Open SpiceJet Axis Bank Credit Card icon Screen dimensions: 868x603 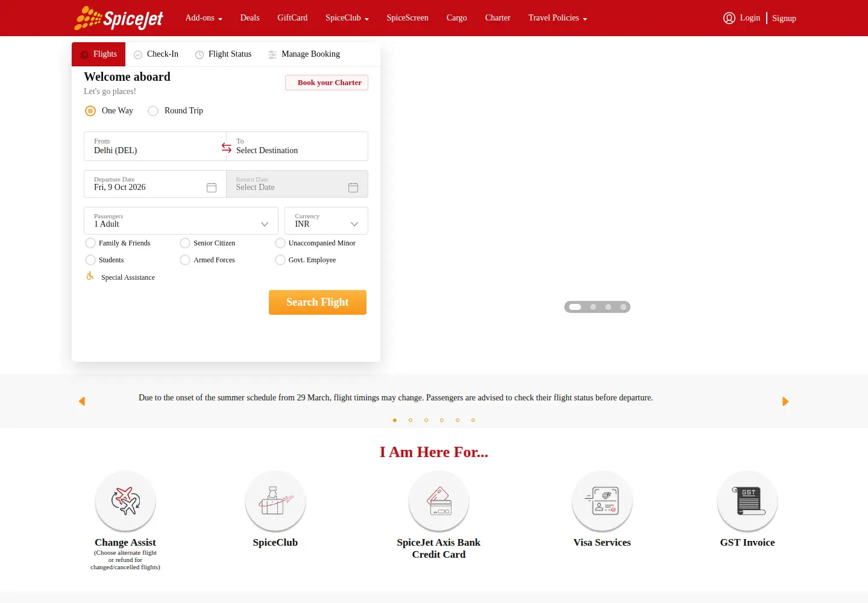tap(439, 501)
